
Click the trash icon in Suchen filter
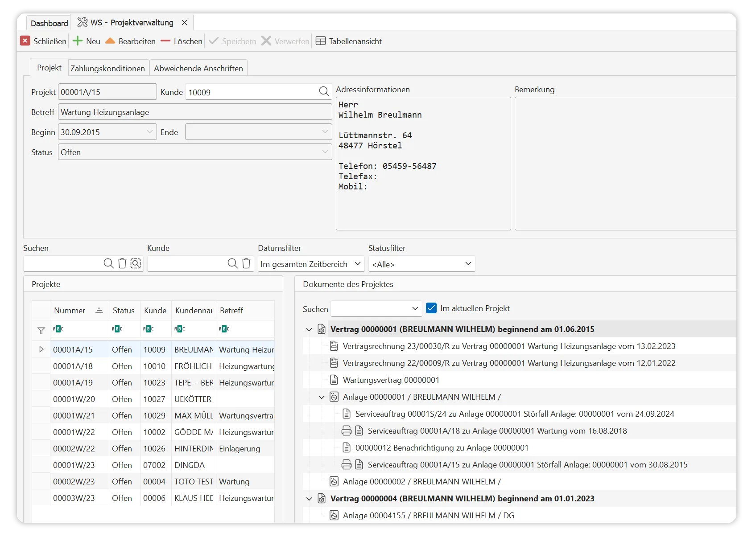click(x=122, y=263)
